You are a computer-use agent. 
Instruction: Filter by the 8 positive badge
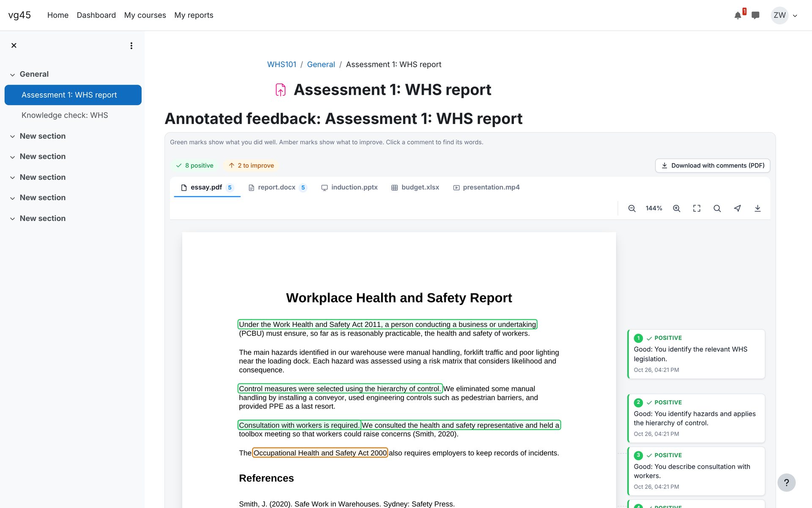[195, 166]
